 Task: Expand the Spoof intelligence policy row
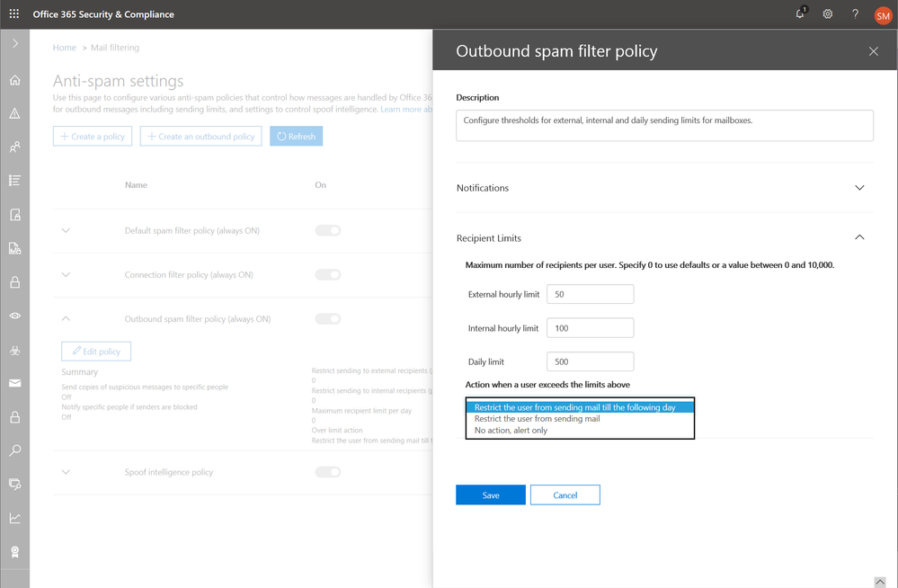tap(66, 472)
